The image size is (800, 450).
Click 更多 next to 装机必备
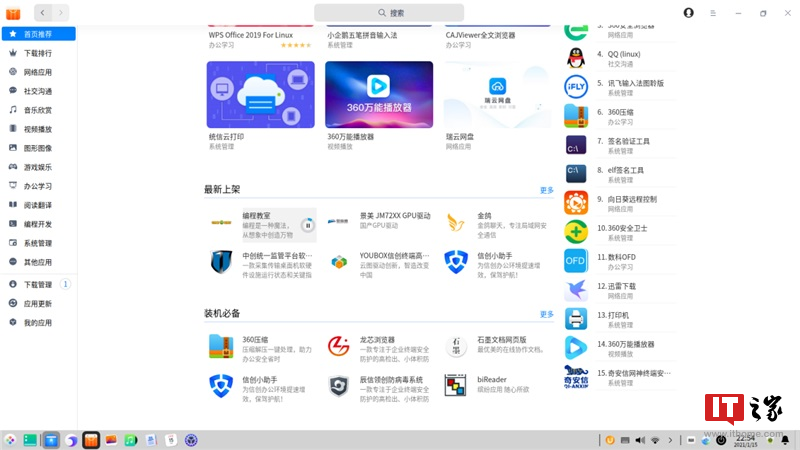(546, 314)
